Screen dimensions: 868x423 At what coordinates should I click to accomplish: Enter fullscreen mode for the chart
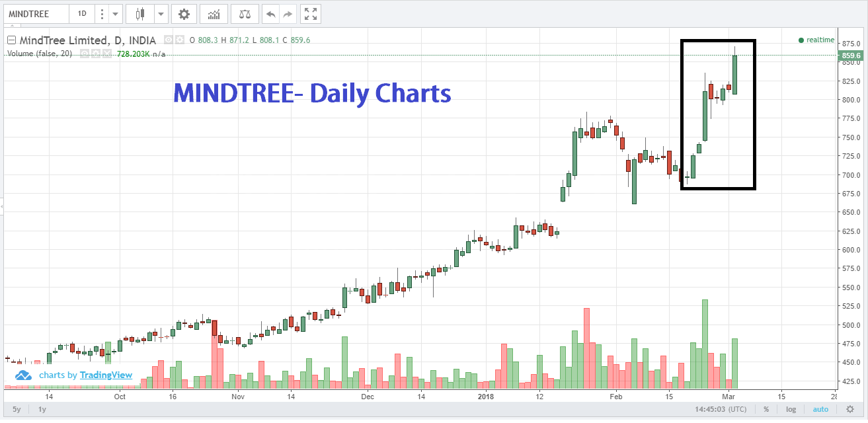311,14
